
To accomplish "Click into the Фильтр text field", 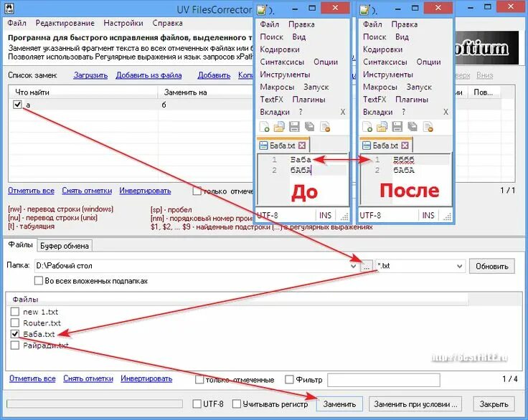I will [384, 380].
